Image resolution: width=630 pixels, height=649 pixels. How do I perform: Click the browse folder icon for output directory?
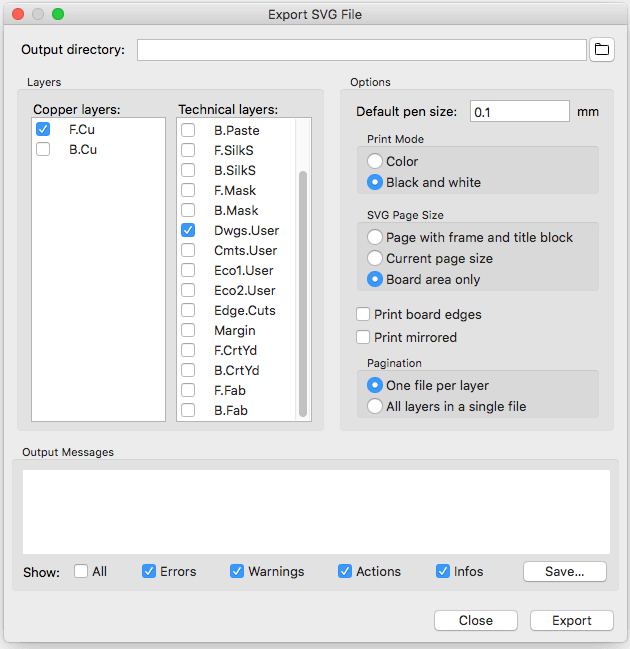coord(601,49)
